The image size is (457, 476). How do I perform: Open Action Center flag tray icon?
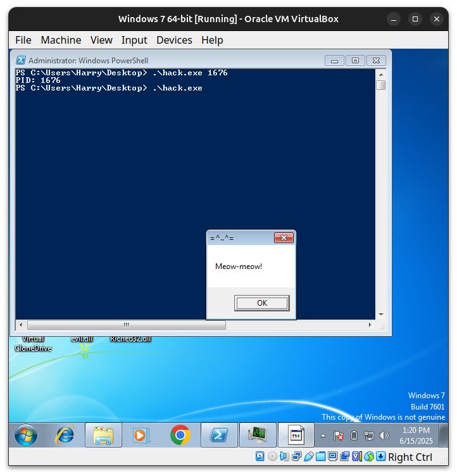pos(338,436)
